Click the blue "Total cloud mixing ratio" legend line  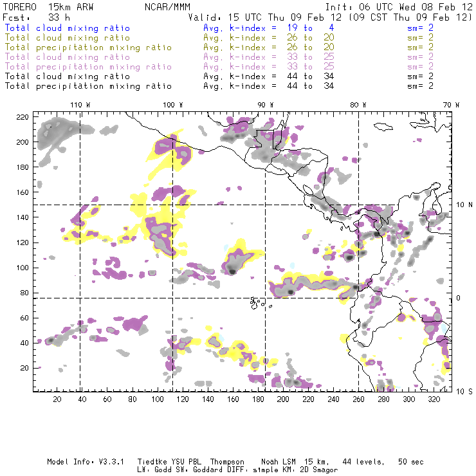coord(68,28)
